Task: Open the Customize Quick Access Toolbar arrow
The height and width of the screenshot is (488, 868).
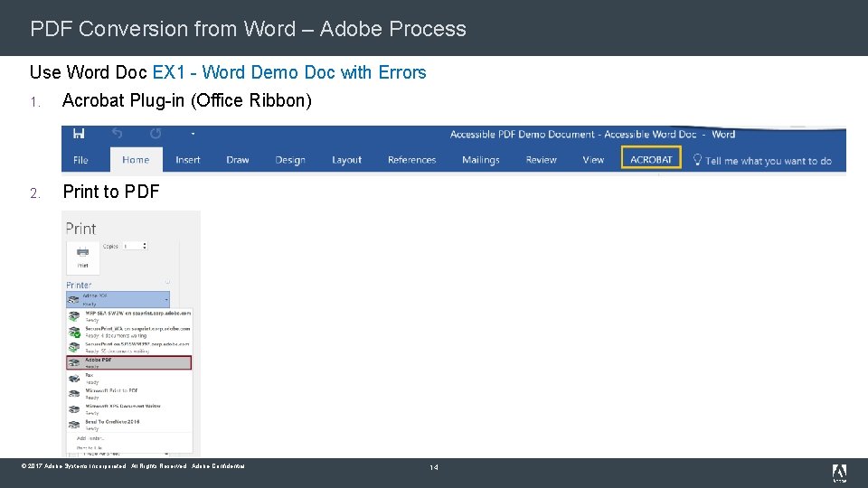Action: tap(193, 134)
